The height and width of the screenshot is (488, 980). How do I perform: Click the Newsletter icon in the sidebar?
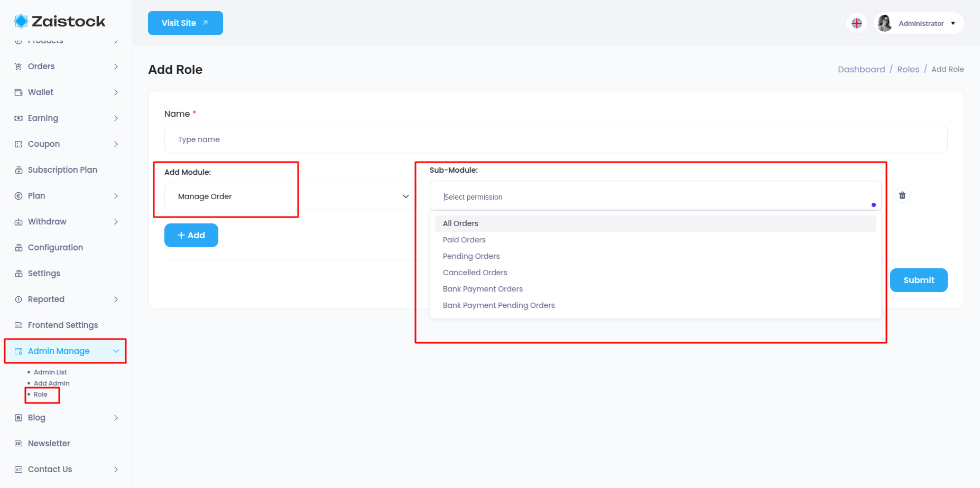point(19,444)
